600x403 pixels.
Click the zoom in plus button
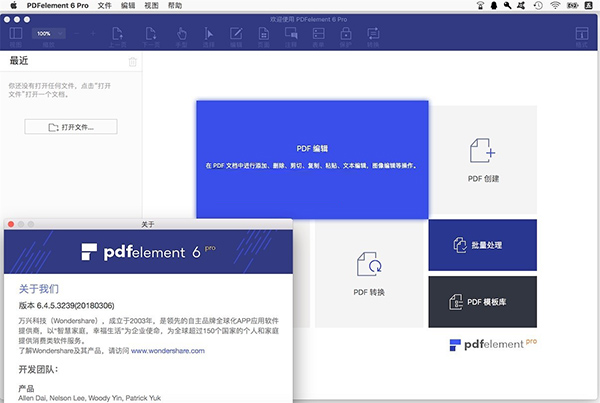[93, 34]
